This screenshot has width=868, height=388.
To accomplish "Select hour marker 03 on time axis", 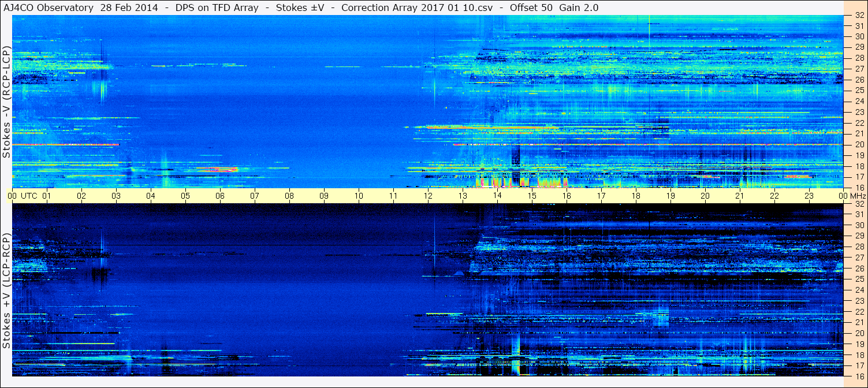I will pos(116,196).
